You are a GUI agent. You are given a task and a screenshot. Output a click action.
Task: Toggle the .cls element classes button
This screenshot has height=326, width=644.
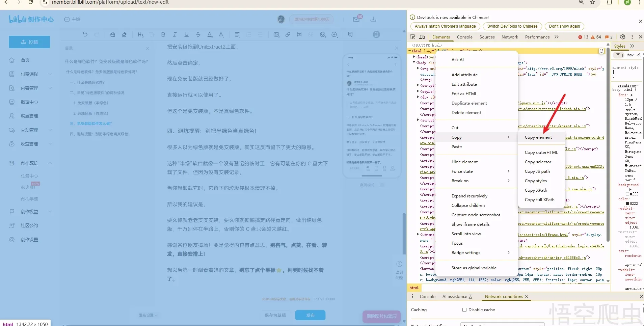point(639,55)
